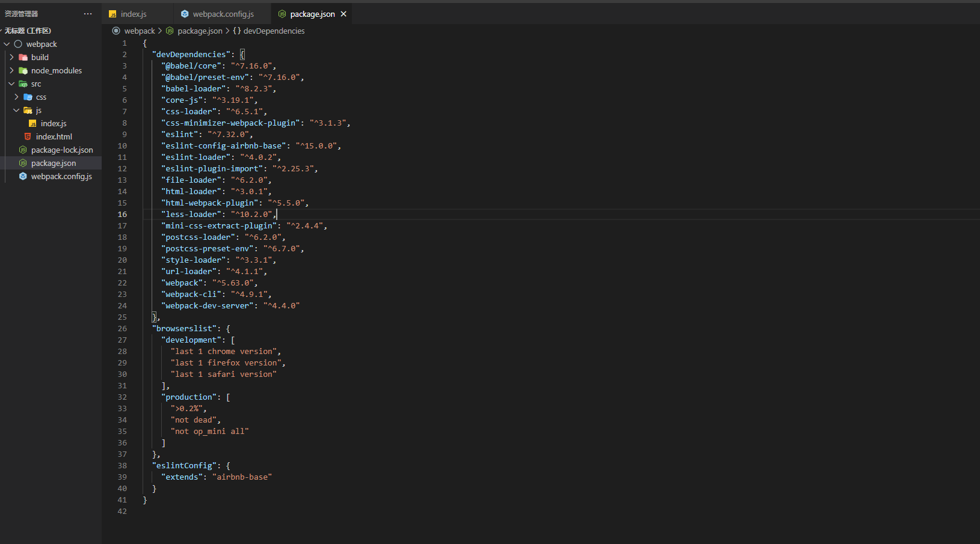
Task: Click the package.json file icon in explorer
Action: tap(23, 163)
